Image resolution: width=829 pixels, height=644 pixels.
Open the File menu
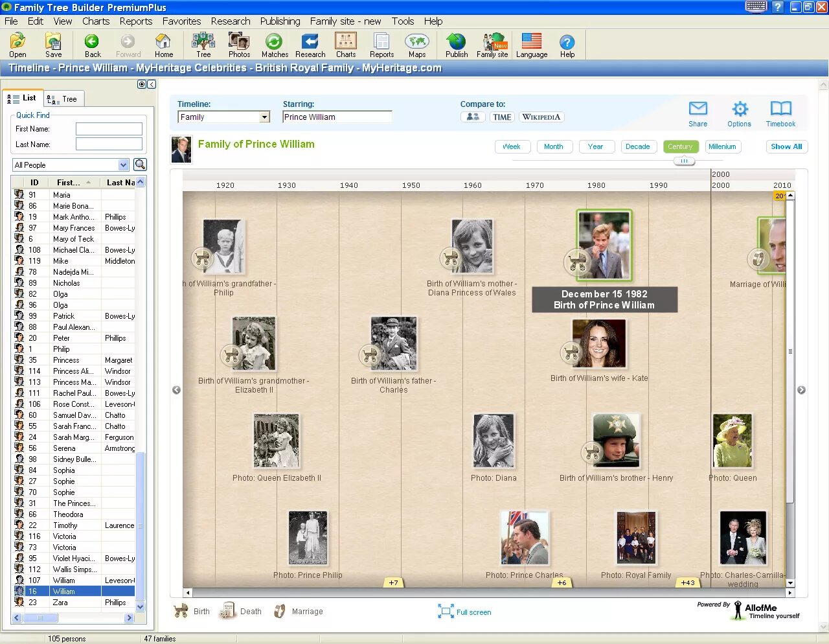click(11, 21)
